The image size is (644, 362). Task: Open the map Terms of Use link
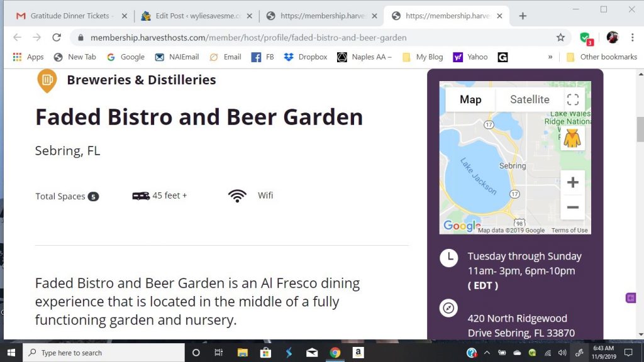click(569, 231)
